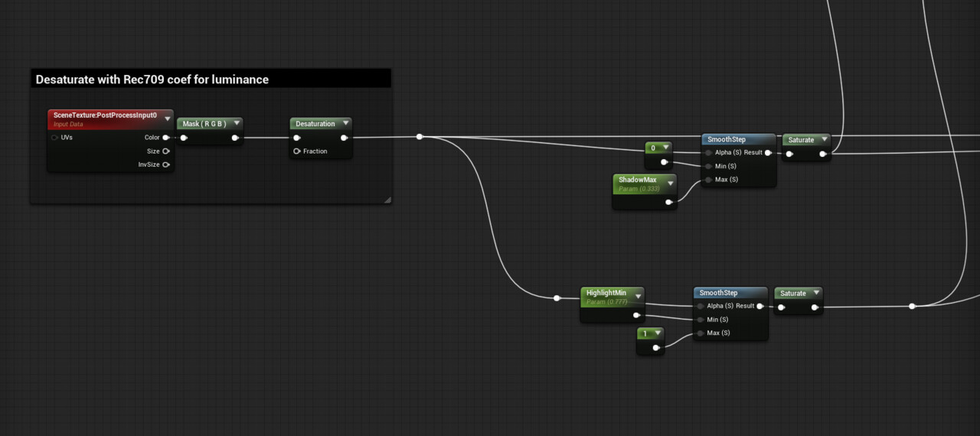Click the Size output pin on SceneTexture node

tap(166, 151)
